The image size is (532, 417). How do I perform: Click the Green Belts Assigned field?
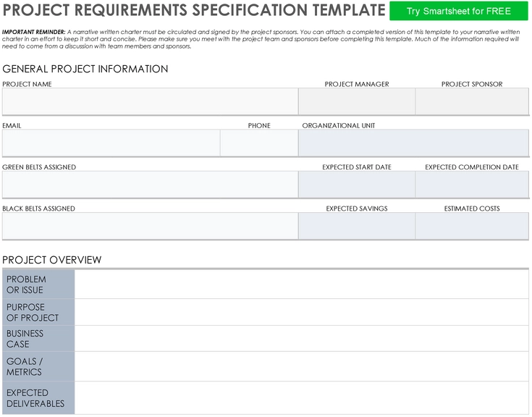pyautogui.click(x=151, y=185)
